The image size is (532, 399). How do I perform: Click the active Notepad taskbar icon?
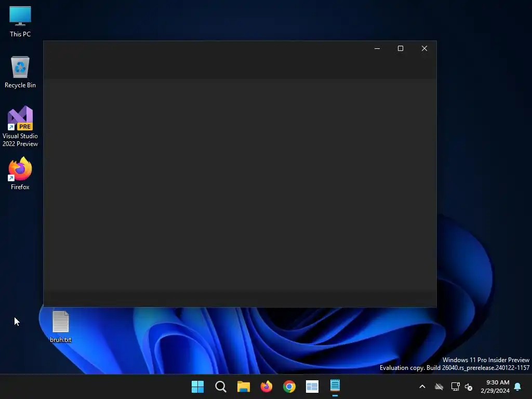click(x=335, y=387)
